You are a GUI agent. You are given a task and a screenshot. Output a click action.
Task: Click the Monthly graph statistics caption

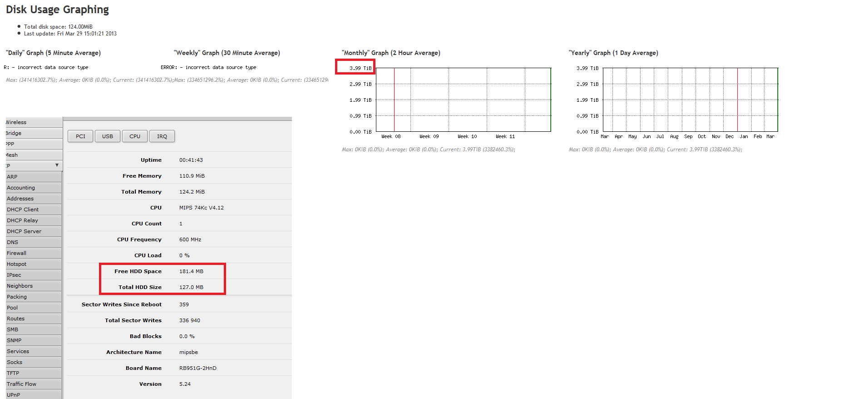tap(429, 150)
